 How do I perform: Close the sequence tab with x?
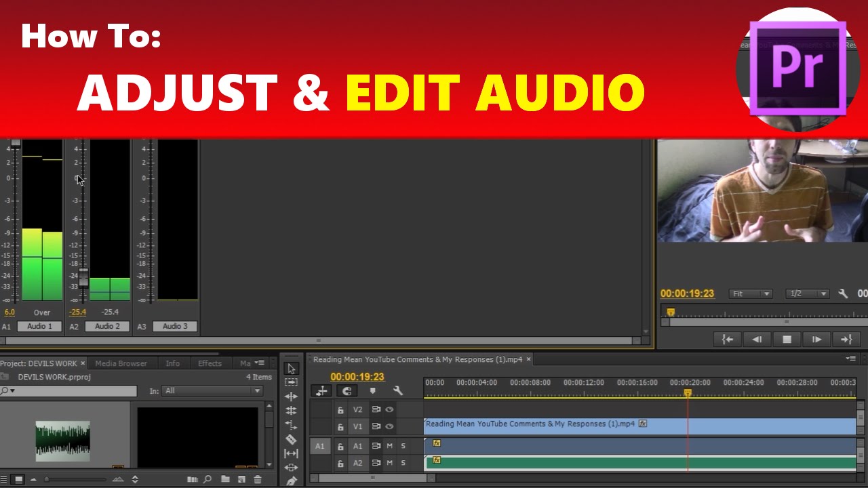pos(529,359)
